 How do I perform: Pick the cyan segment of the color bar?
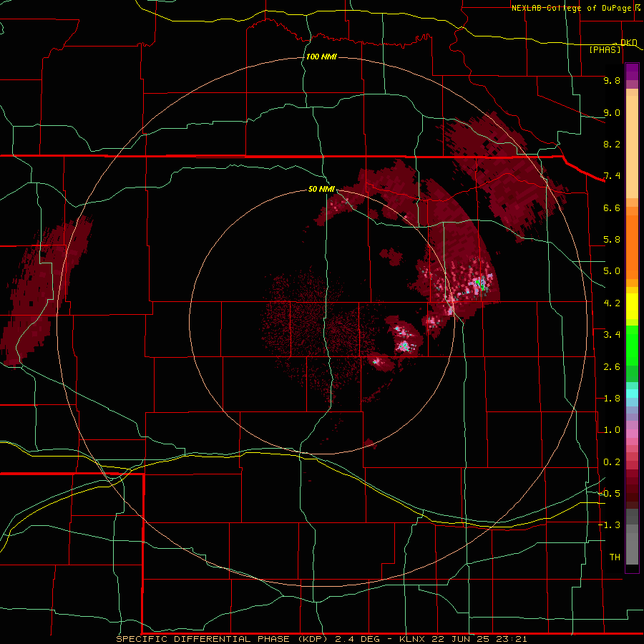point(632,393)
